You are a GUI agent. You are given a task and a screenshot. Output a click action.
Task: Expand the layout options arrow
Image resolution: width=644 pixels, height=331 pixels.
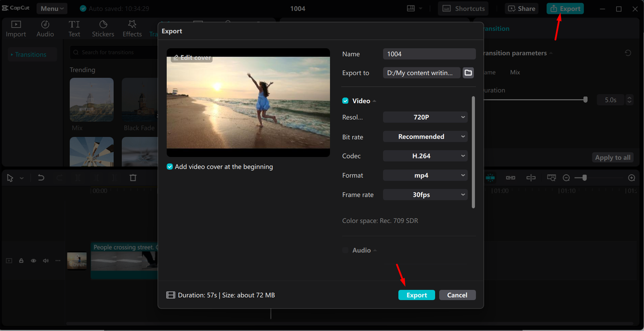click(x=421, y=9)
